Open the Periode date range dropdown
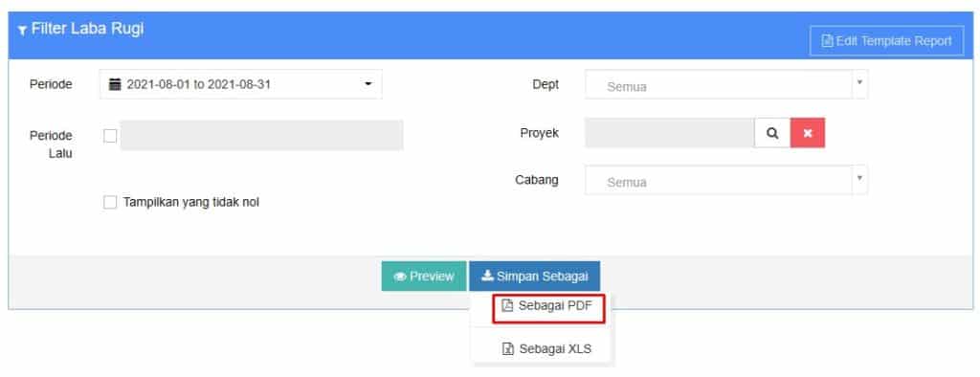 tap(240, 84)
